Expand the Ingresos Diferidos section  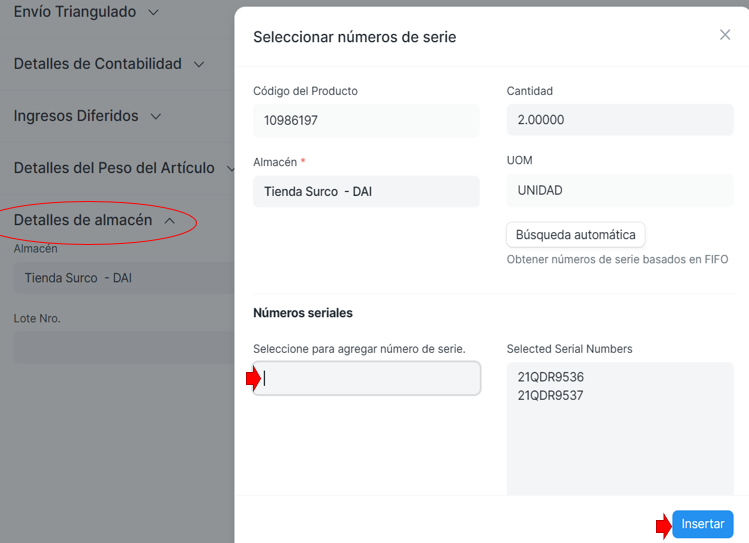tap(87, 116)
